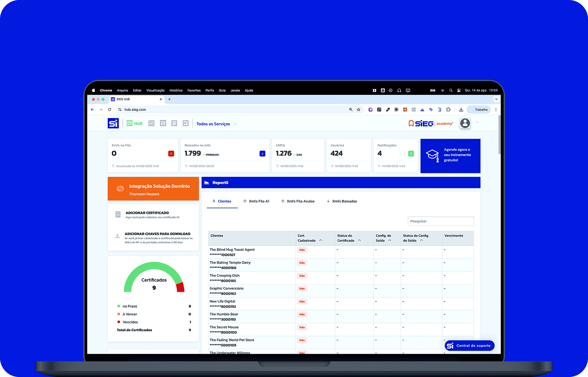Switch to the Xml's Baixados tab

[341, 201]
